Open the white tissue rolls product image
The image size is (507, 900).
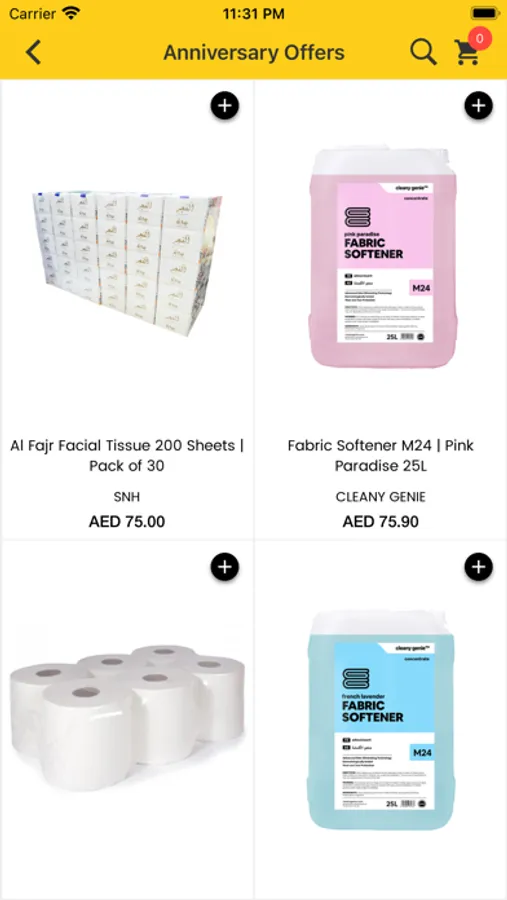pos(127,716)
